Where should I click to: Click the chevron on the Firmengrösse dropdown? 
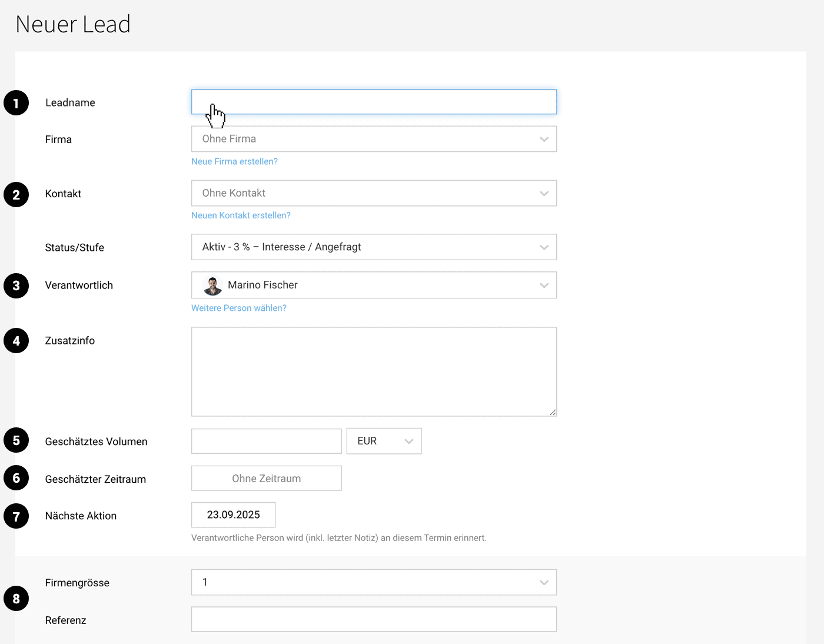(x=543, y=582)
